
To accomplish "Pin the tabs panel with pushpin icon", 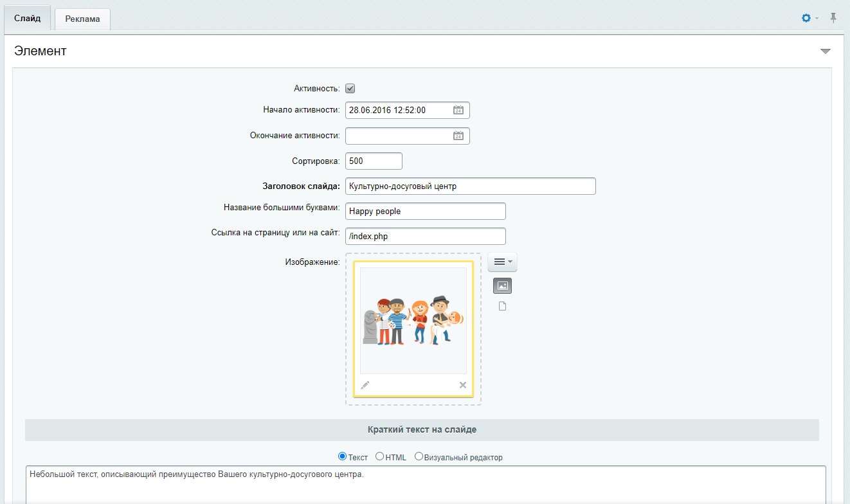I will click(x=833, y=18).
